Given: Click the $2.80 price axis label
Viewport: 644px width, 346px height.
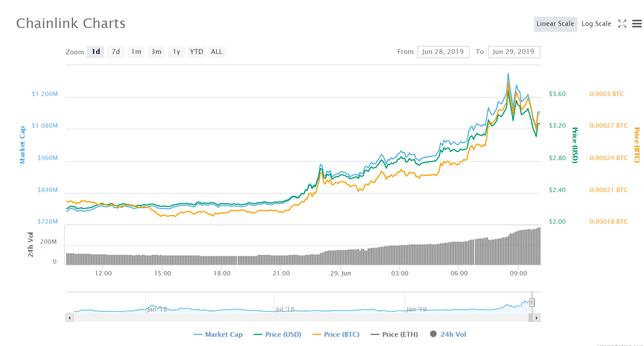Looking at the screenshot, I should tap(557, 158).
